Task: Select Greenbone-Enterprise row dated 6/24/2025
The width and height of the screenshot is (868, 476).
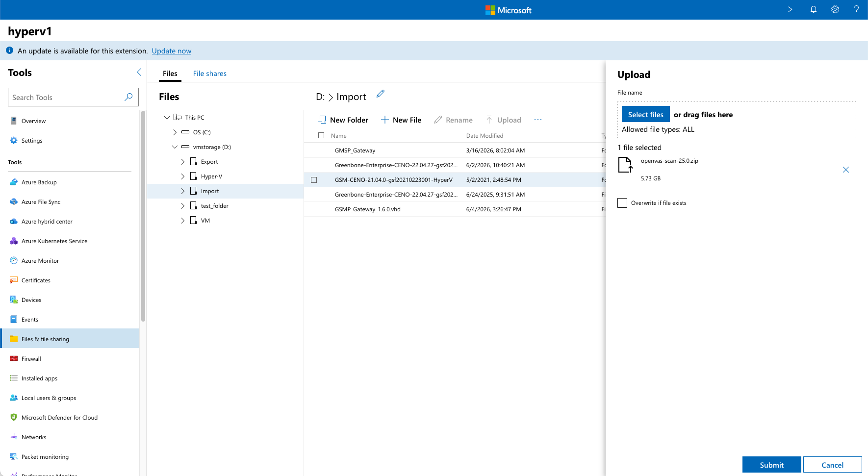Action: 455,195
